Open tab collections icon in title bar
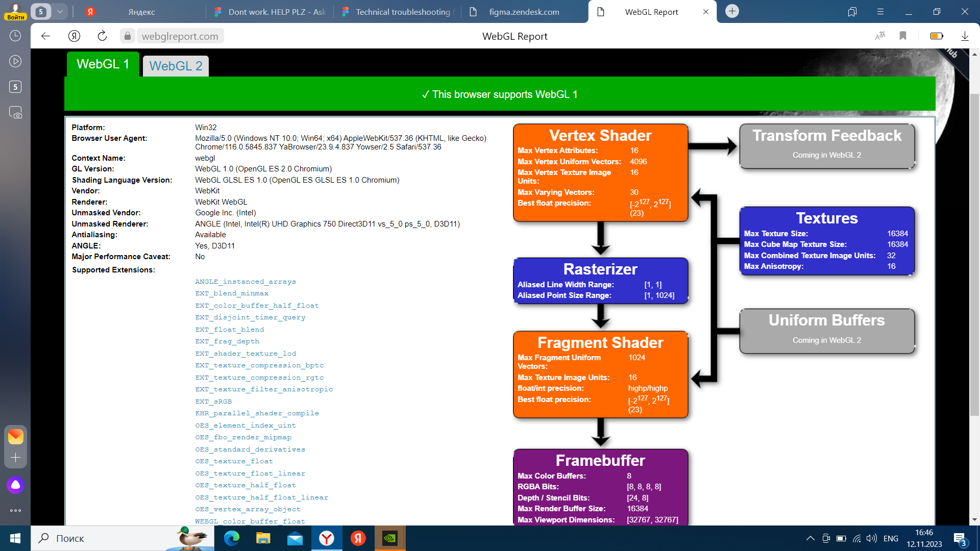980x551 pixels. pos(852,12)
